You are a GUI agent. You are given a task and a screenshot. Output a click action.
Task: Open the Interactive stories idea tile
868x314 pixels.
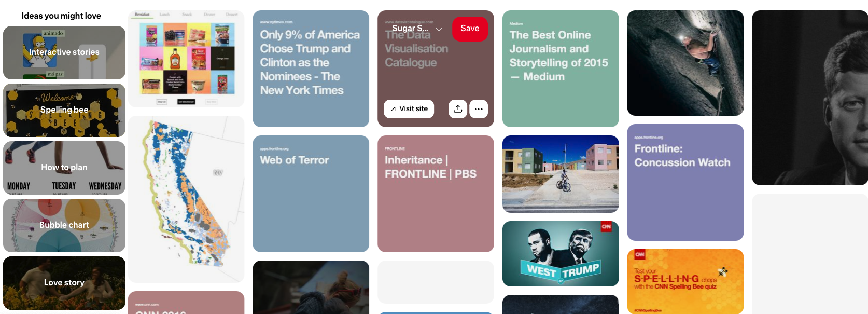(x=64, y=52)
